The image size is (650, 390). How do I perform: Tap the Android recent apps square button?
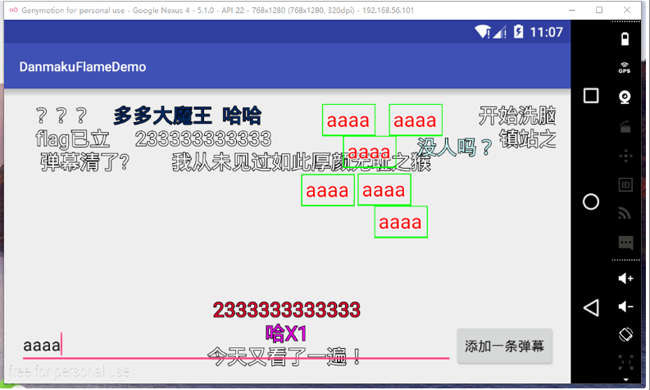[591, 95]
